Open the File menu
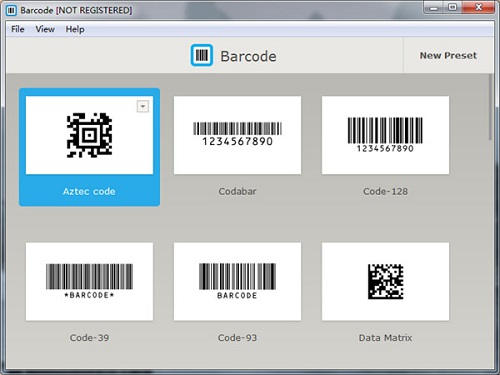The width and height of the screenshot is (500, 375). point(18,29)
